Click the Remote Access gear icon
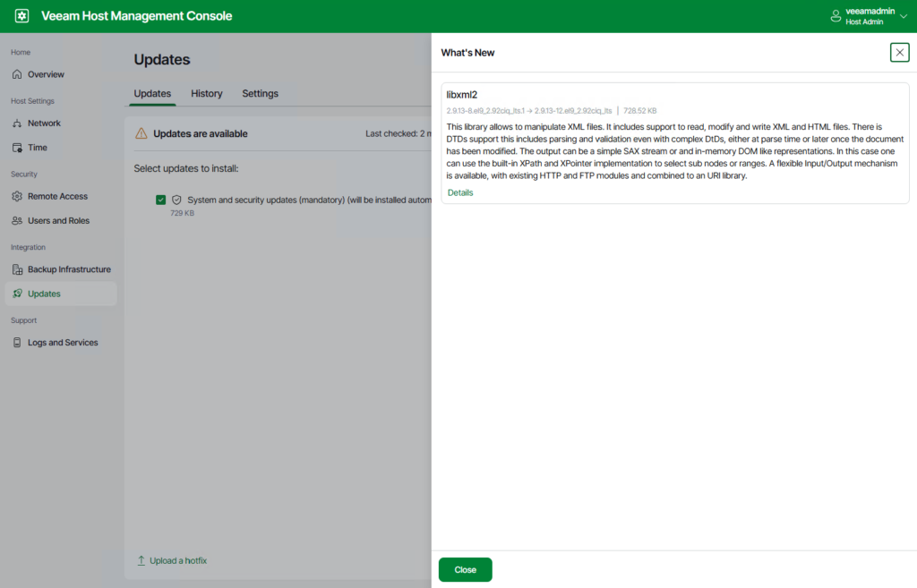The image size is (917, 588). pyautogui.click(x=17, y=196)
